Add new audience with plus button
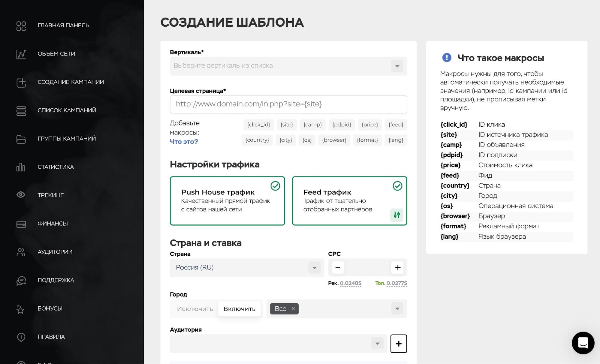This screenshot has width=600, height=364. point(399,344)
